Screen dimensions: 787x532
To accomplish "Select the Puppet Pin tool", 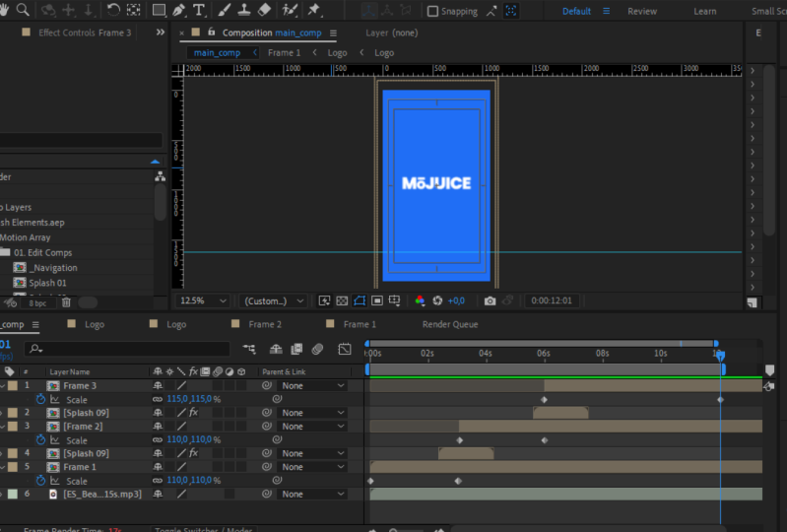I will pos(314,10).
